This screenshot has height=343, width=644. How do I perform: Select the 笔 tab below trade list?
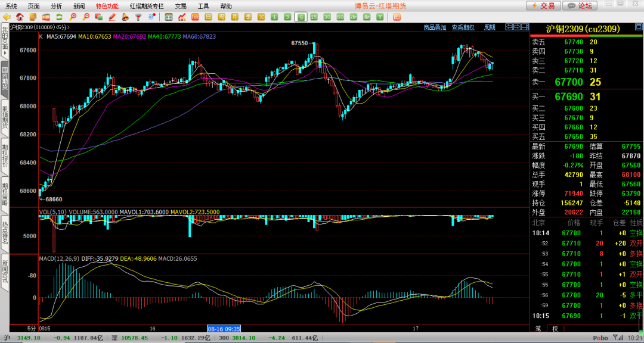538,329
